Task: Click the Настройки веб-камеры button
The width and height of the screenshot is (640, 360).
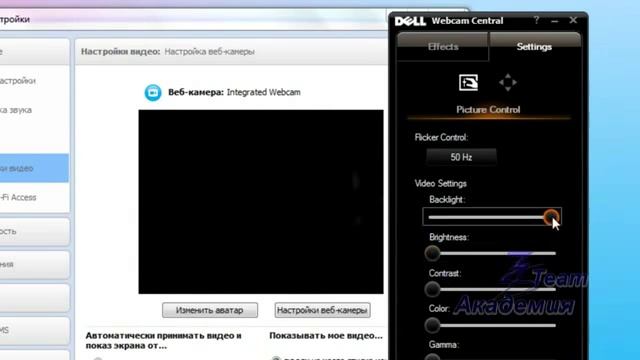Action: (x=322, y=310)
